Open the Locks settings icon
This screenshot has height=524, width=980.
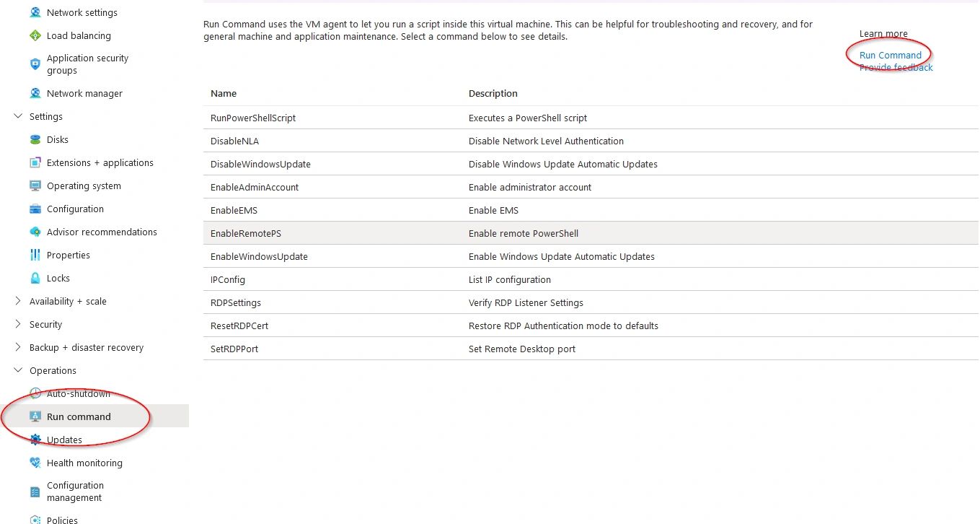click(35, 278)
